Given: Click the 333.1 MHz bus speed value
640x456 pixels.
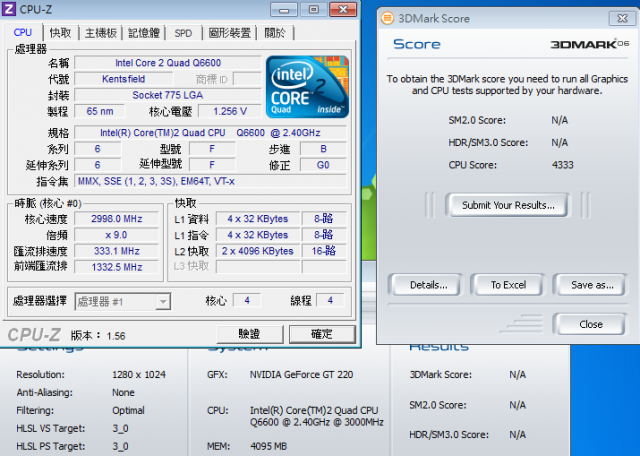Looking at the screenshot, I should [x=117, y=251].
